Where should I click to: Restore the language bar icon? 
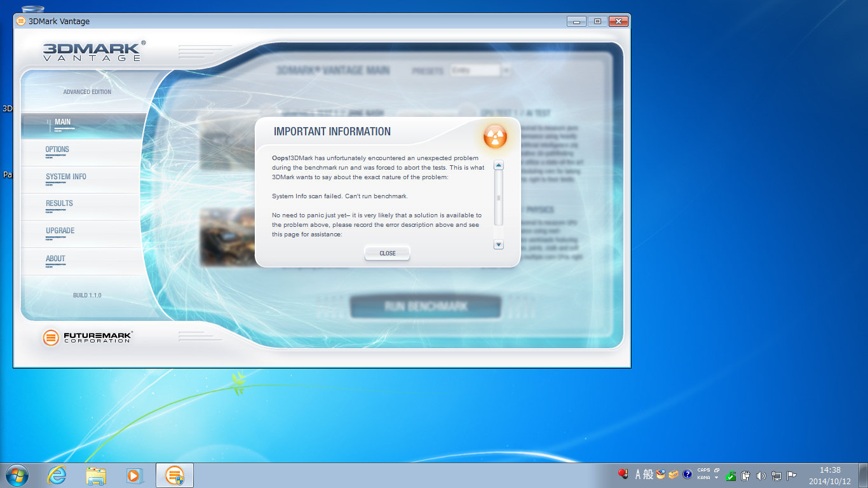[x=716, y=470]
